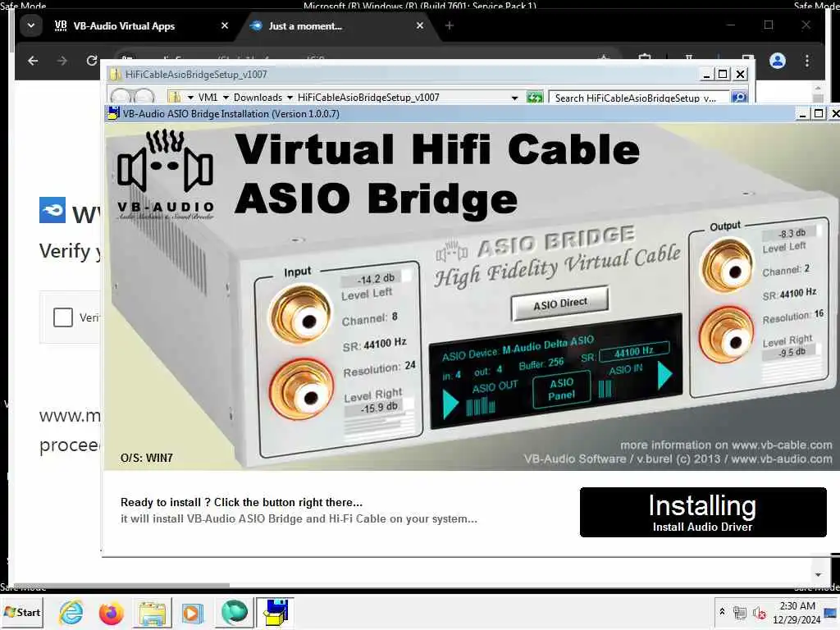Click the 44100 Hz SR box on display

(634, 351)
